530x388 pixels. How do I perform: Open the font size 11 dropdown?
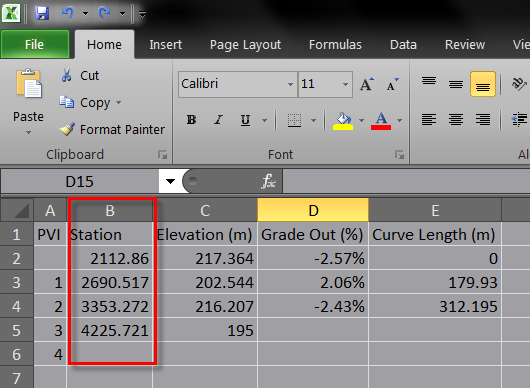[345, 84]
